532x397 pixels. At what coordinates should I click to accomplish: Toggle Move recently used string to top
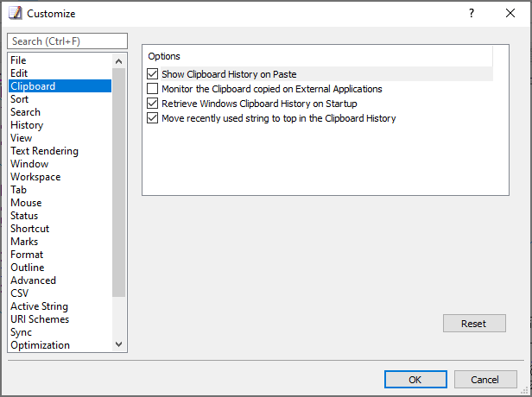point(152,118)
